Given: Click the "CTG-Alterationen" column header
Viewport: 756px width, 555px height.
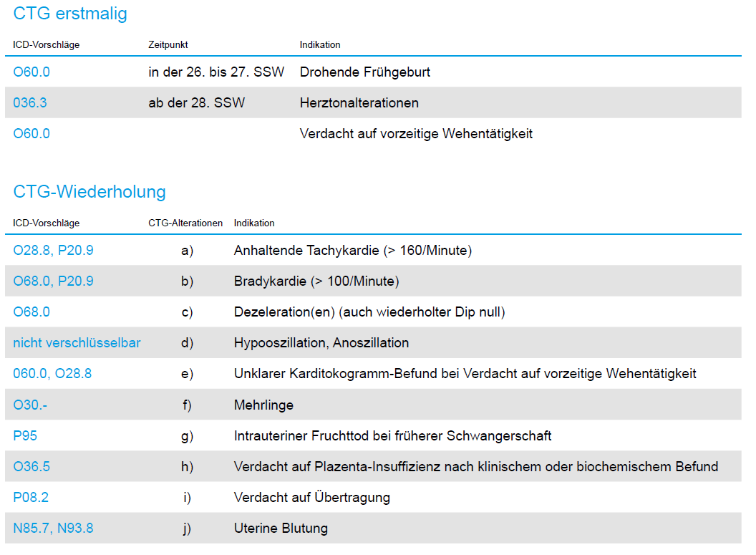Looking at the screenshot, I should pyautogui.click(x=185, y=223).
